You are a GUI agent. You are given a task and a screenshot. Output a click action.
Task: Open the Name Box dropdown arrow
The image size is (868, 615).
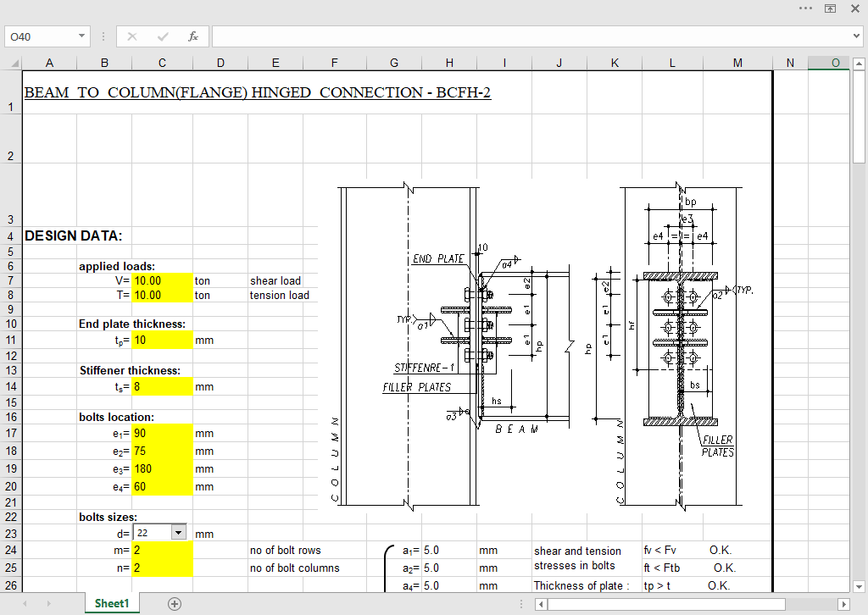coord(81,36)
